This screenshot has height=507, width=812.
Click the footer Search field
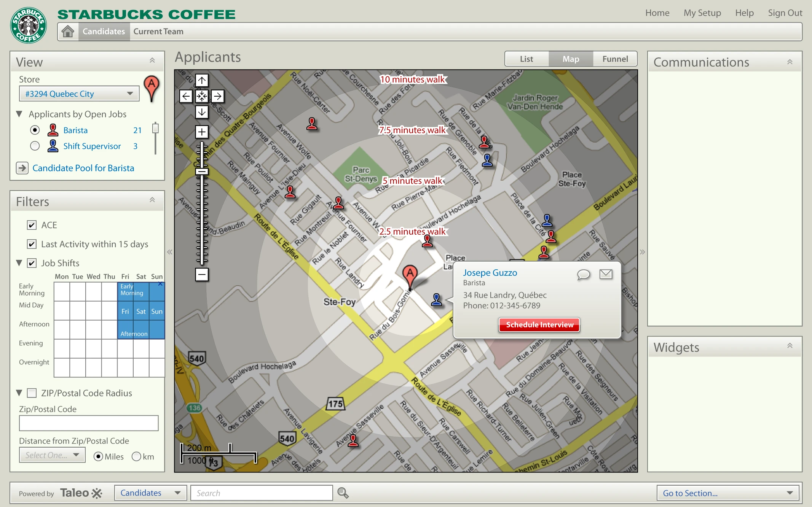(262, 493)
